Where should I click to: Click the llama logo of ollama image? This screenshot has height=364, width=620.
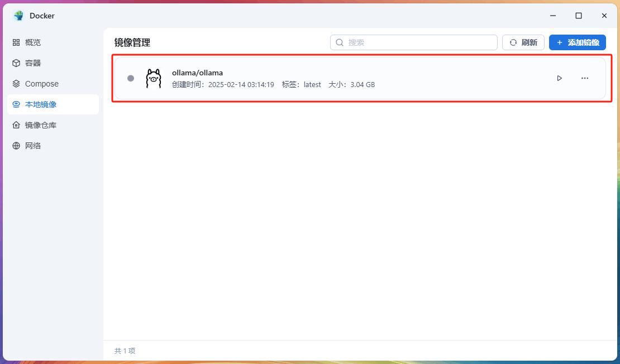[x=154, y=79]
